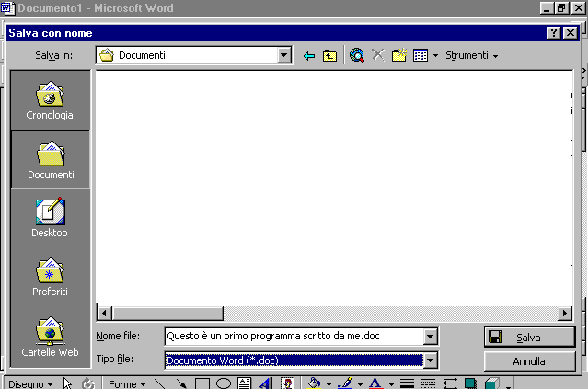Open the Views dropdown arrow
Image resolution: width=588 pixels, height=389 pixels.
click(x=435, y=56)
